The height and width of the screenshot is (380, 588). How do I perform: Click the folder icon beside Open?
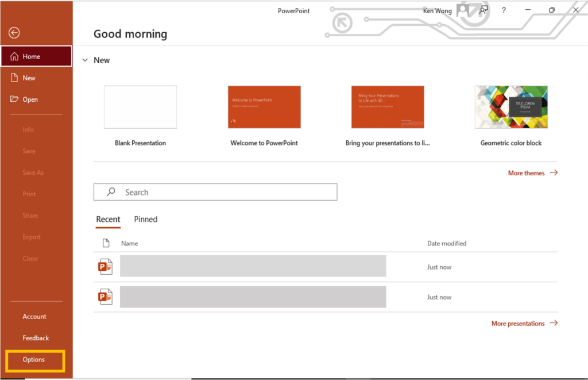point(14,99)
